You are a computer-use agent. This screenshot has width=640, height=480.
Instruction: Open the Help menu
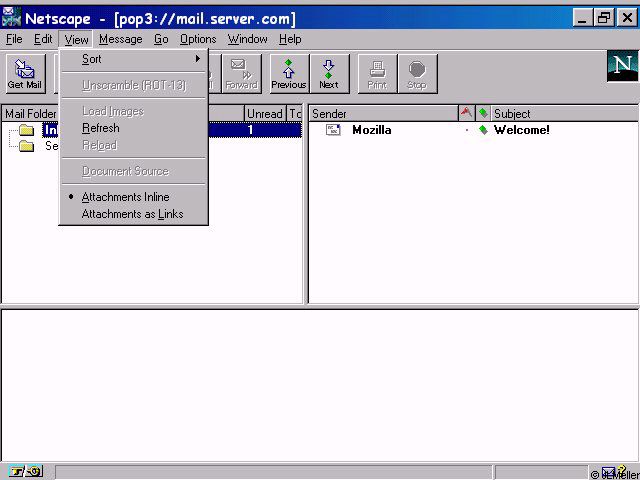(290, 39)
